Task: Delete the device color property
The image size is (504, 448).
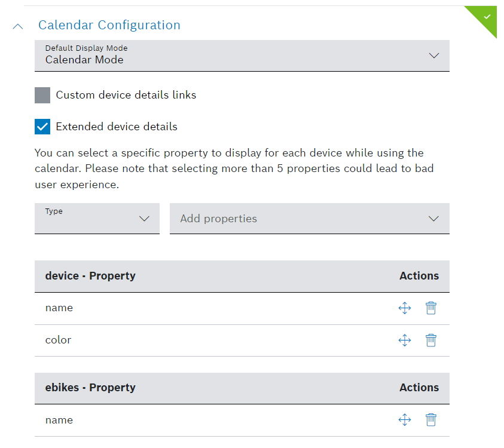Action: coord(431,340)
